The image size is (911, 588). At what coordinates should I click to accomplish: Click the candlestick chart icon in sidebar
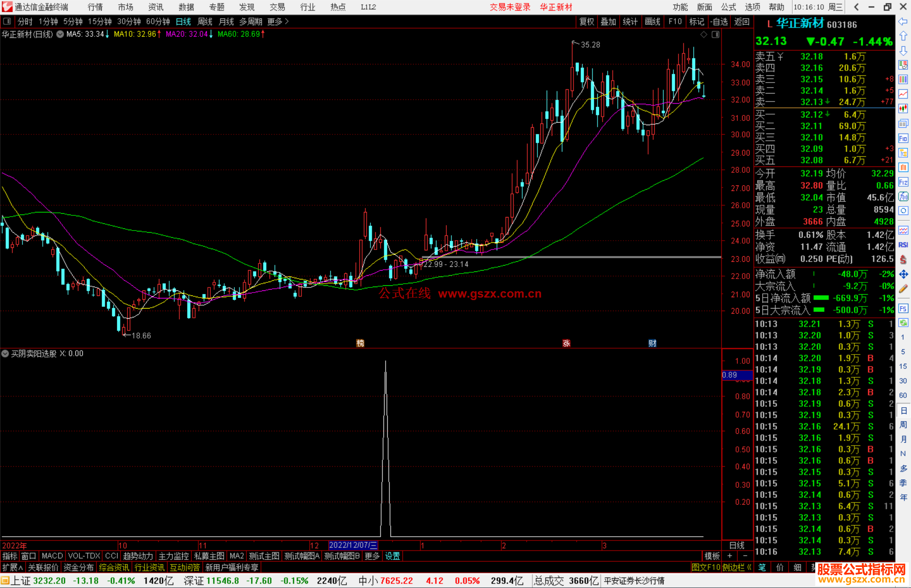coord(903,108)
